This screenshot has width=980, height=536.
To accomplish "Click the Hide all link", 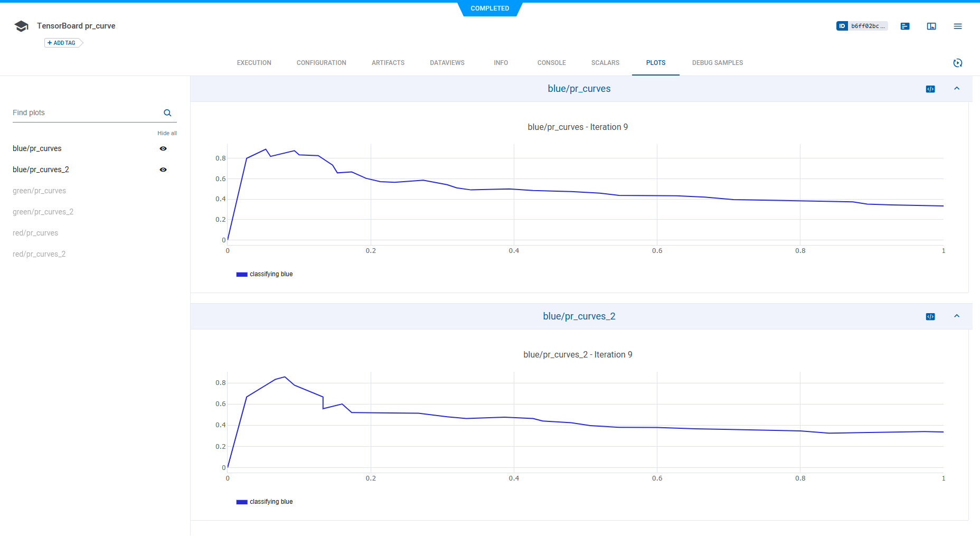I will click(167, 134).
